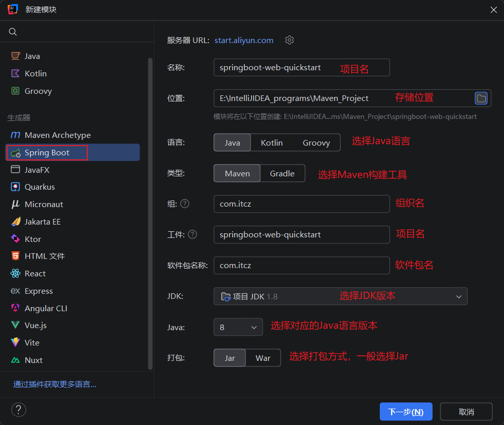
Task: Click help icon beside 工件 label
Action: 192,235
